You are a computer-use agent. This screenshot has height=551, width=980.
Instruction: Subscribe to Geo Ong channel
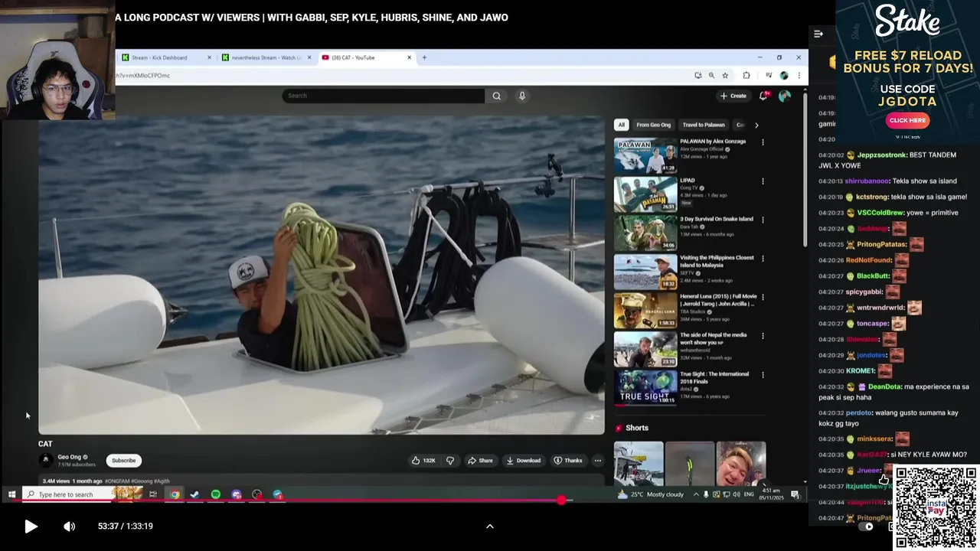click(123, 461)
